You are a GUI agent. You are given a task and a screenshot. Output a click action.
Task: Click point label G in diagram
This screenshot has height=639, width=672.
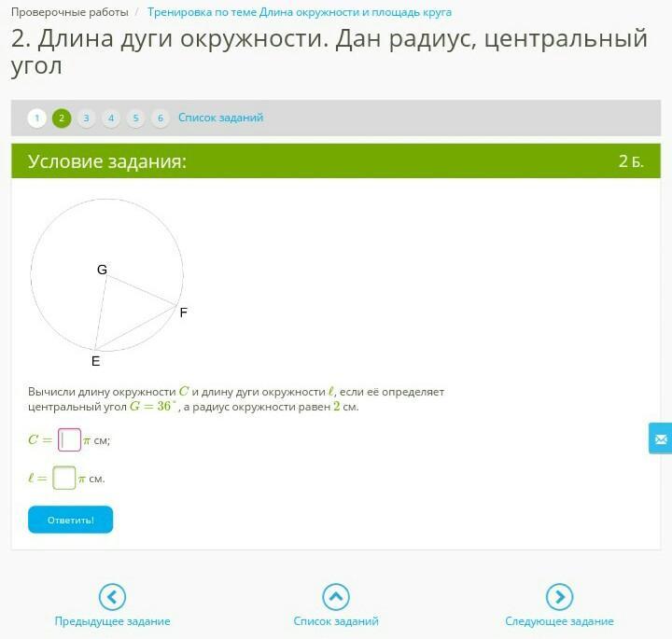[x=102, y=270]
